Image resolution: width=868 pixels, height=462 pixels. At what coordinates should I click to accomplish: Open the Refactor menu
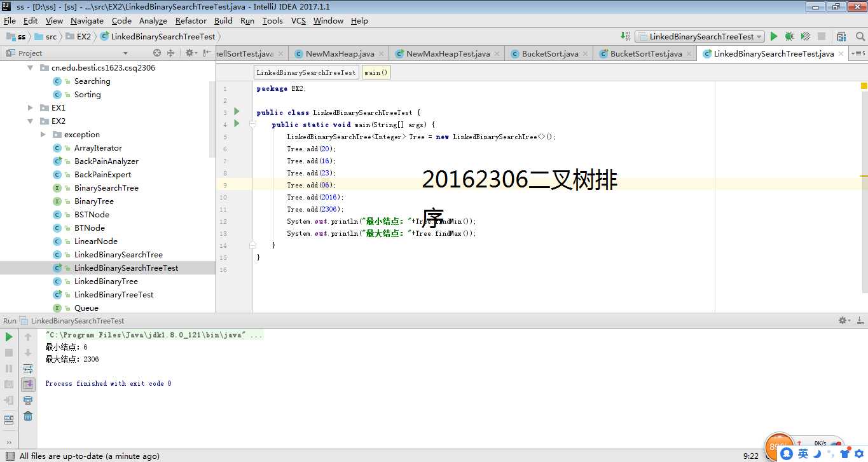[191, 20]
